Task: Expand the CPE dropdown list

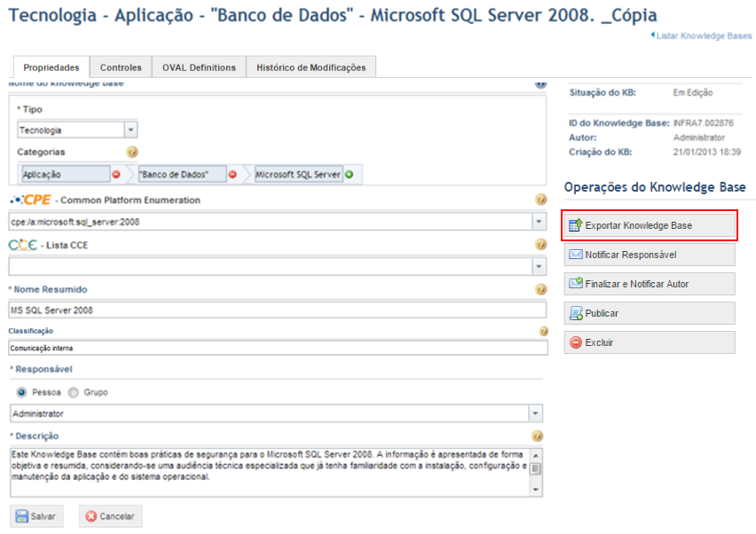Action: pyautogui.click(x=539, y=222)
